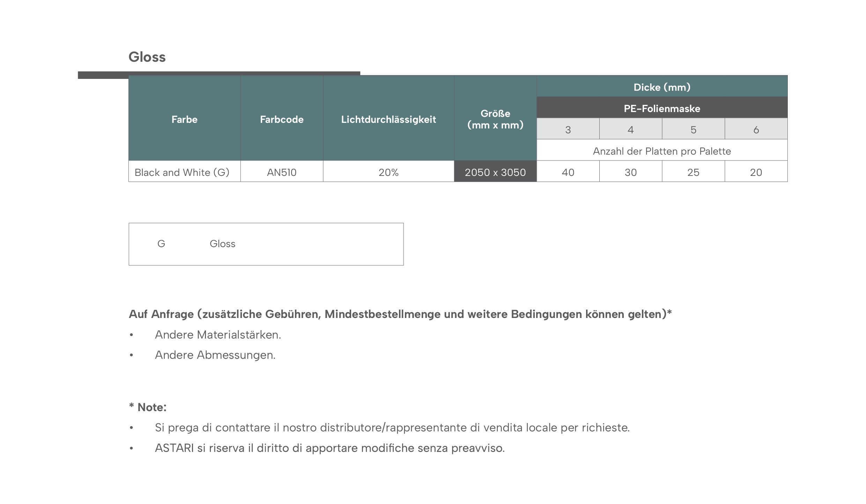The width and height of the screenshot is (866, 504).
Task: Click thickness value '5' cell
Action: point(693,129)
